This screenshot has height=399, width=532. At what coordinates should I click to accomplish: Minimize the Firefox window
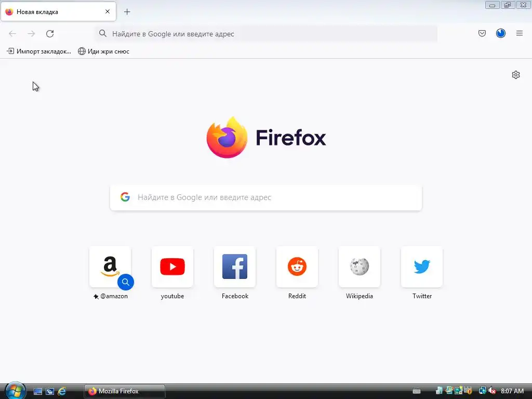(x=493, y=5)
